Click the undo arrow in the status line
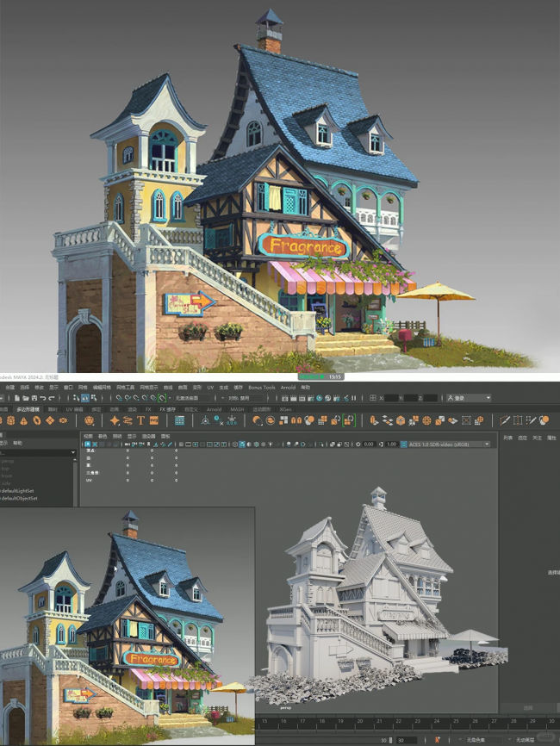Screen dimensions: 560x746 coord(45,398)
